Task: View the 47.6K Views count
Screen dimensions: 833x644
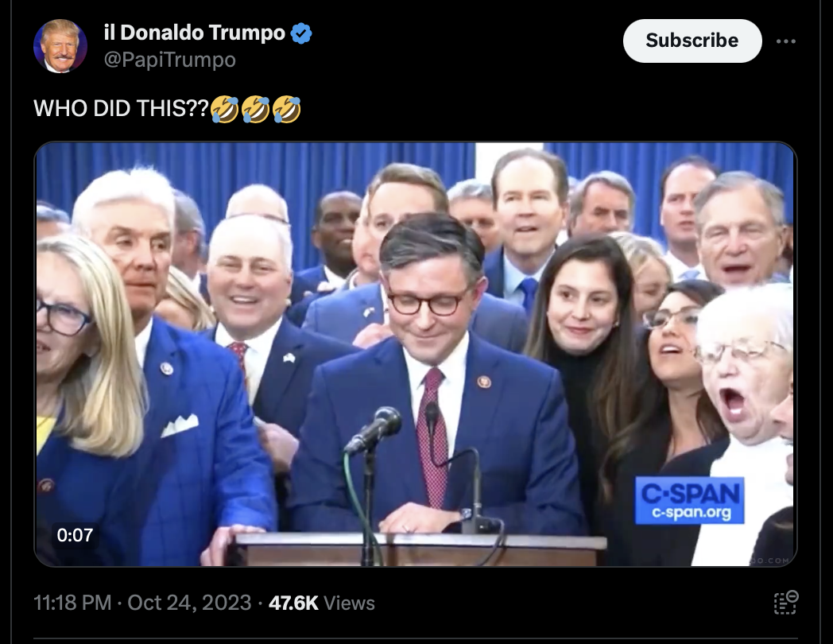Action: point(322,603)
